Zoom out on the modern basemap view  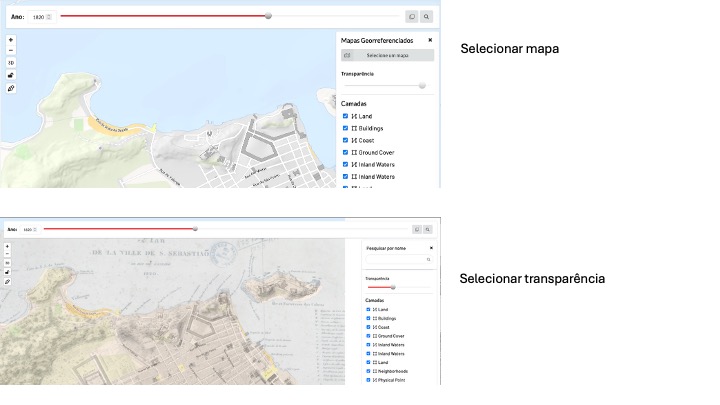(x=11, y=50)
